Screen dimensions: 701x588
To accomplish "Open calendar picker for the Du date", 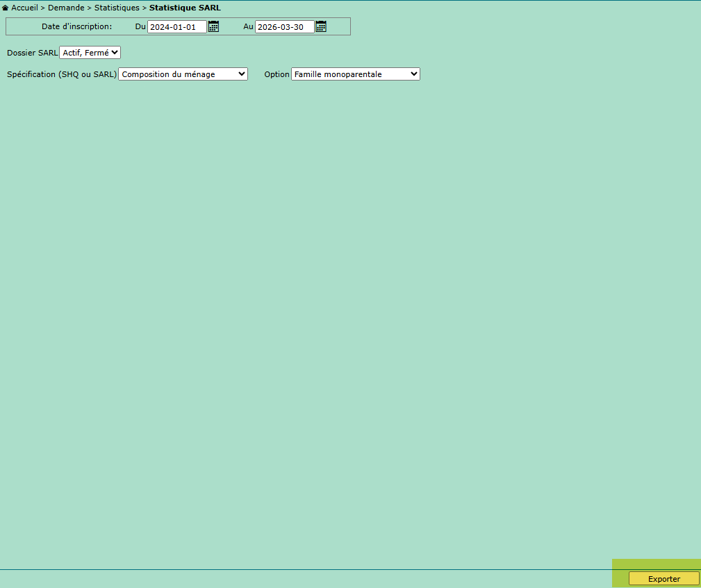I will click(x=213, y=26).
